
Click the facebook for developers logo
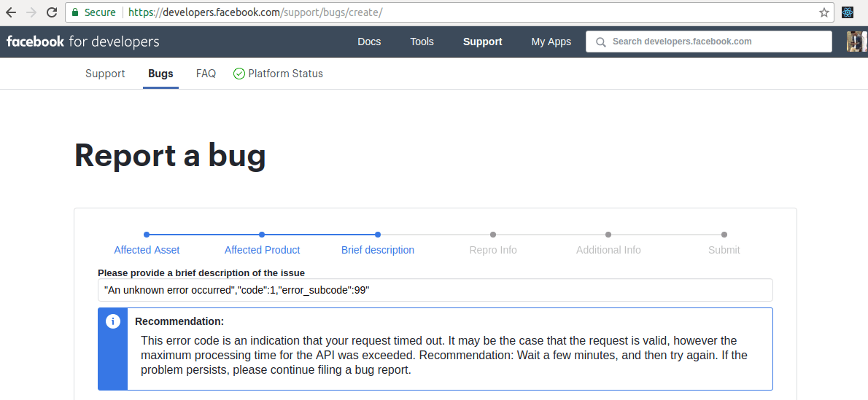[83, 42]
